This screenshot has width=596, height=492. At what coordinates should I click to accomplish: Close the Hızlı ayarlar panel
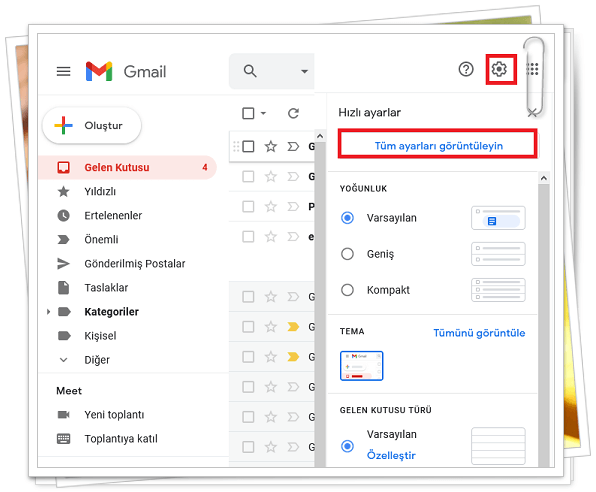pos(532,113)
